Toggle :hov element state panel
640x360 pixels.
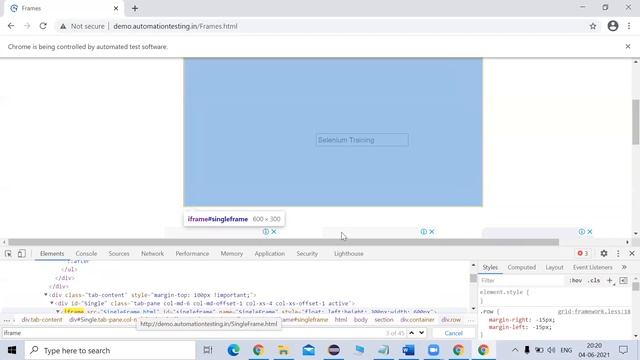[x=576, y=280]
